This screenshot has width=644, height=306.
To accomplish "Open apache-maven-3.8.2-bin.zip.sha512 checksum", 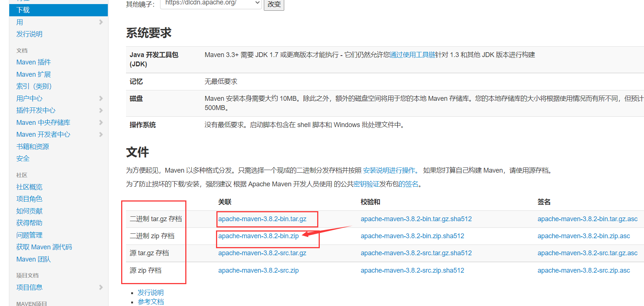I will pyautogui.click(x=412, y=236).
